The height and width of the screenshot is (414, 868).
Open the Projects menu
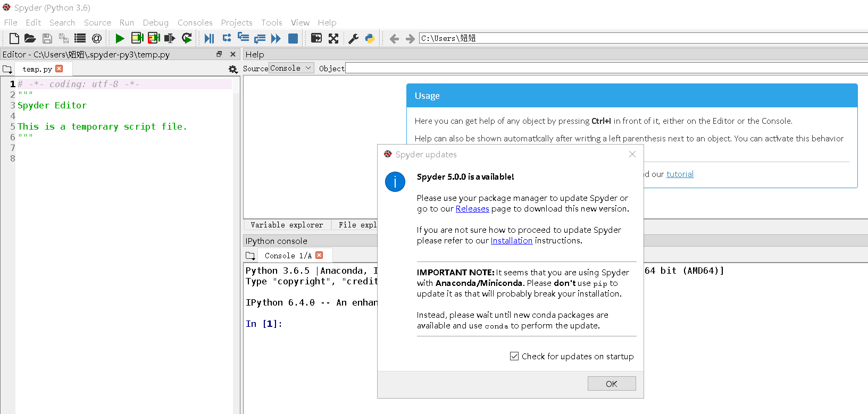pyautogui.click(x=237, y=22)
